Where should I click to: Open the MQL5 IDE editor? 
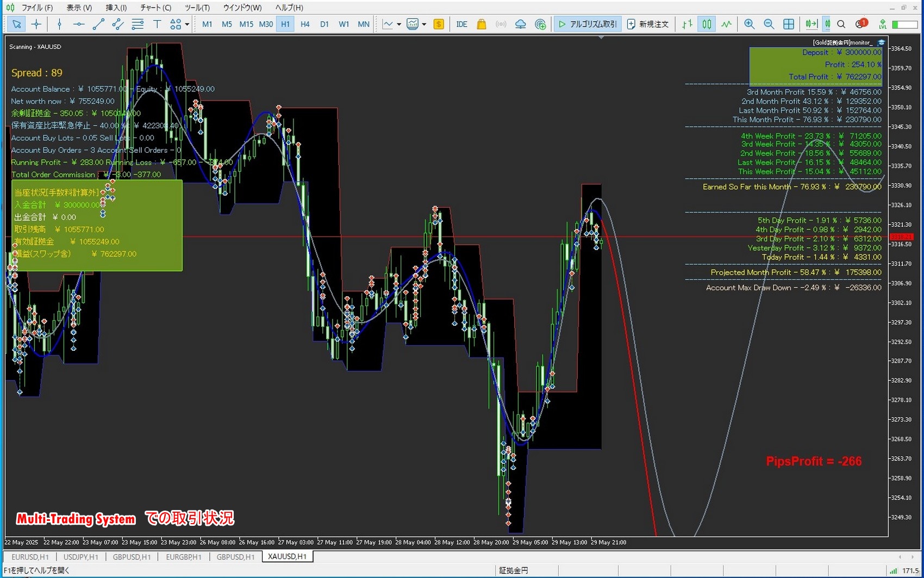pos(461,24)
